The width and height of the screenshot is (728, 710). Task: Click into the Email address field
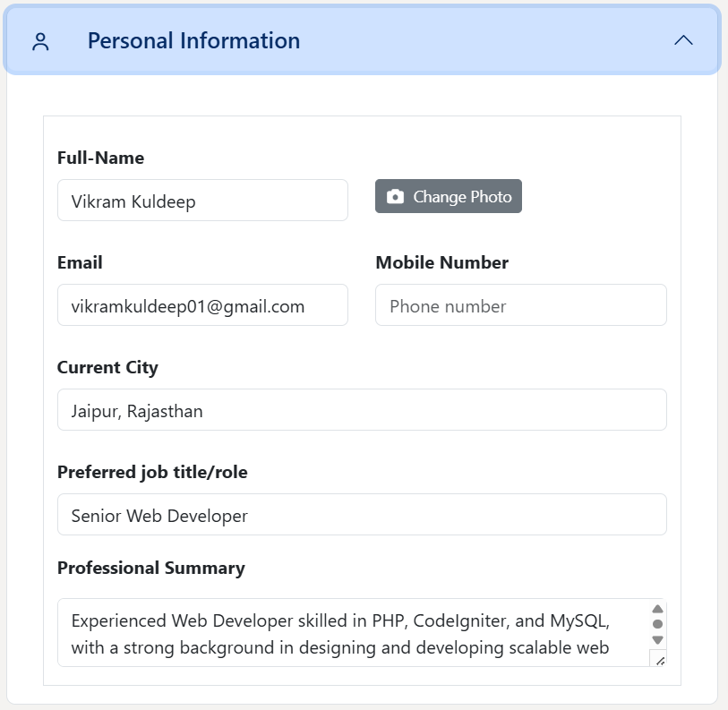pyautogui.click(x=202, y=305)
